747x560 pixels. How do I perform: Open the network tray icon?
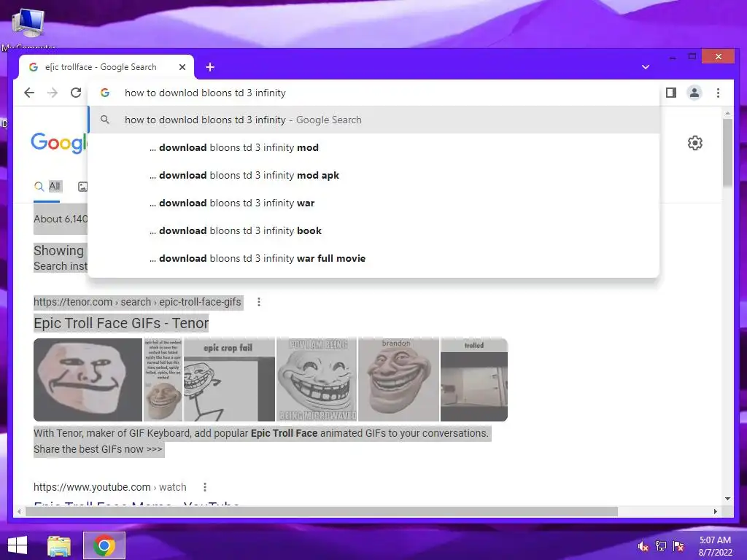click(661, 545)
